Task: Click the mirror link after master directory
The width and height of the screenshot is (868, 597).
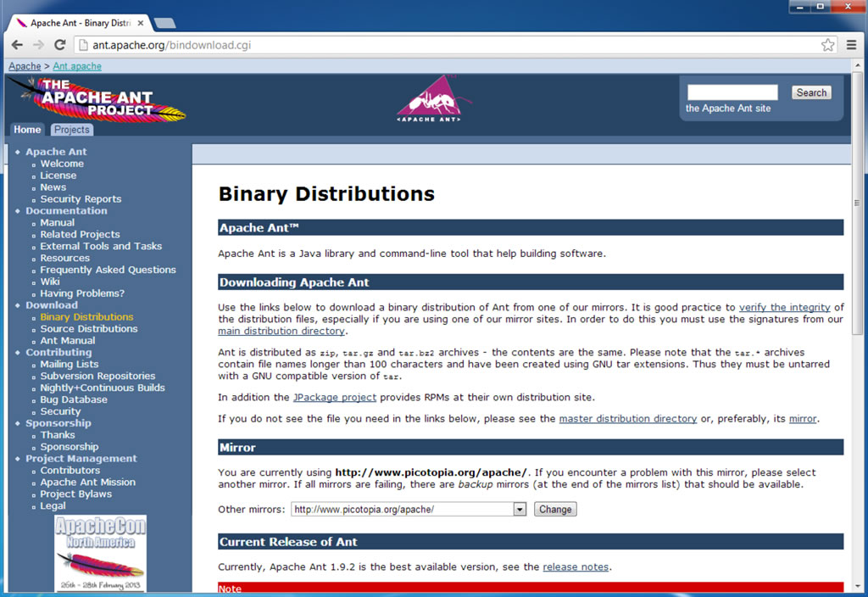Action: (x=803, y=419)
